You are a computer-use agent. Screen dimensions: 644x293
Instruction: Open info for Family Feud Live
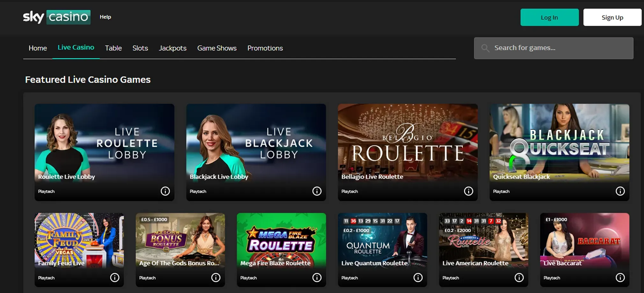pyautogui.click(x=115, y=278)
